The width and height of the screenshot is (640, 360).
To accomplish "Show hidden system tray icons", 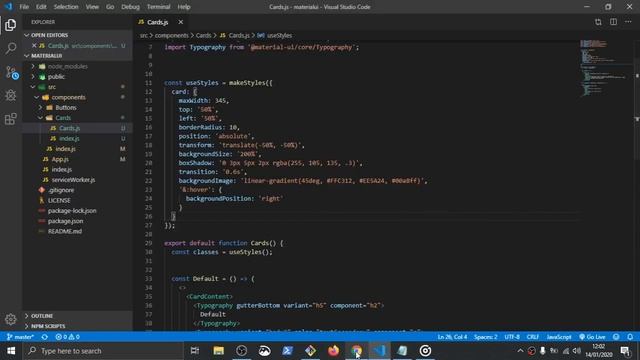I will [x=520, y=351].
